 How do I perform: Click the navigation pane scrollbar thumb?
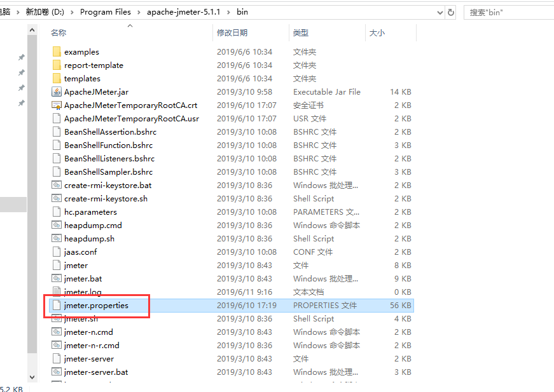point(32,194)
